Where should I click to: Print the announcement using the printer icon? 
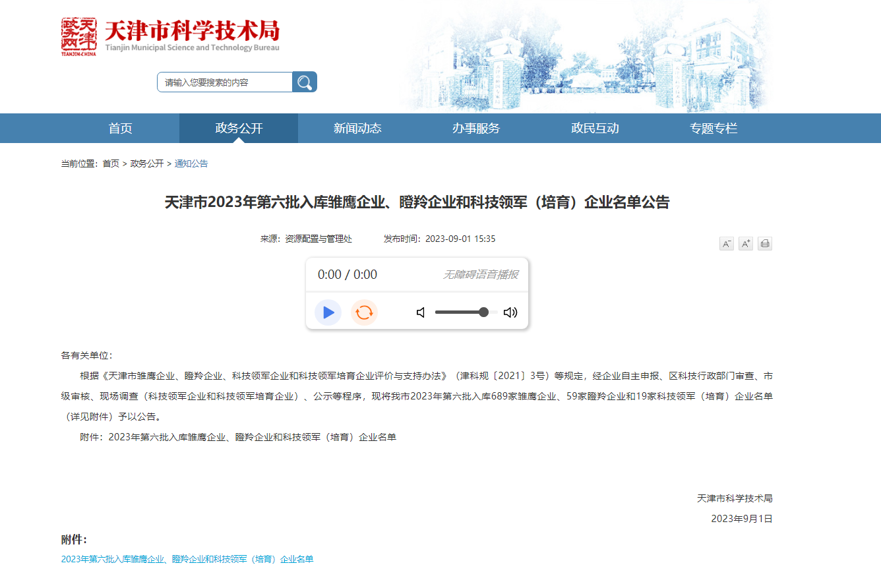tap(764, 243)
